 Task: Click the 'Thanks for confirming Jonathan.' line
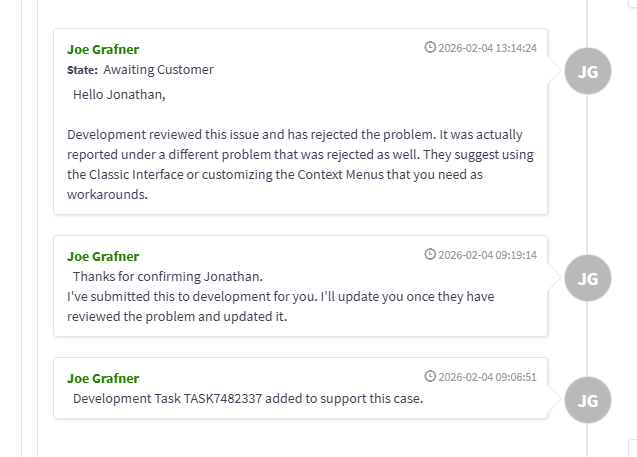tap(168, 276)
